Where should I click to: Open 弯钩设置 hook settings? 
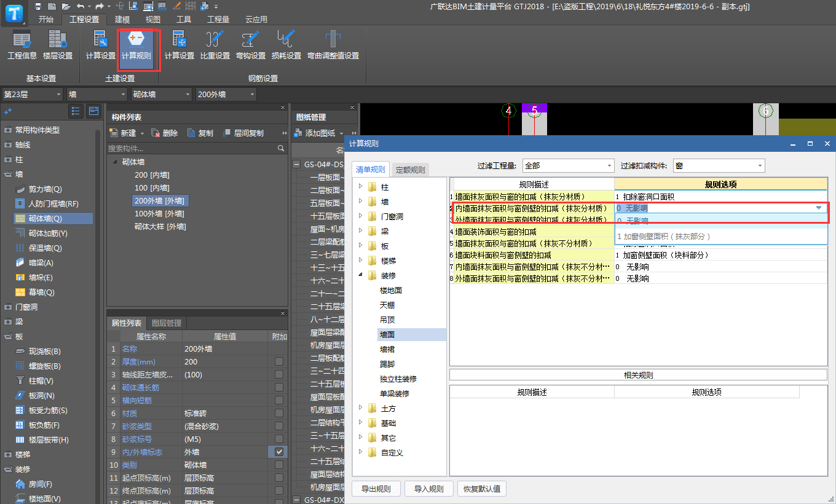(x=251, y=45)
